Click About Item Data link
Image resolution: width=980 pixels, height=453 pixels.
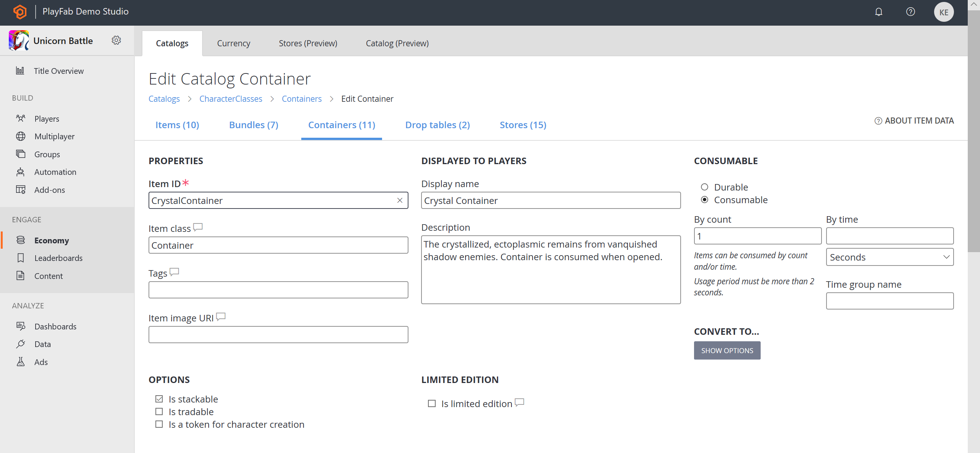915,121
